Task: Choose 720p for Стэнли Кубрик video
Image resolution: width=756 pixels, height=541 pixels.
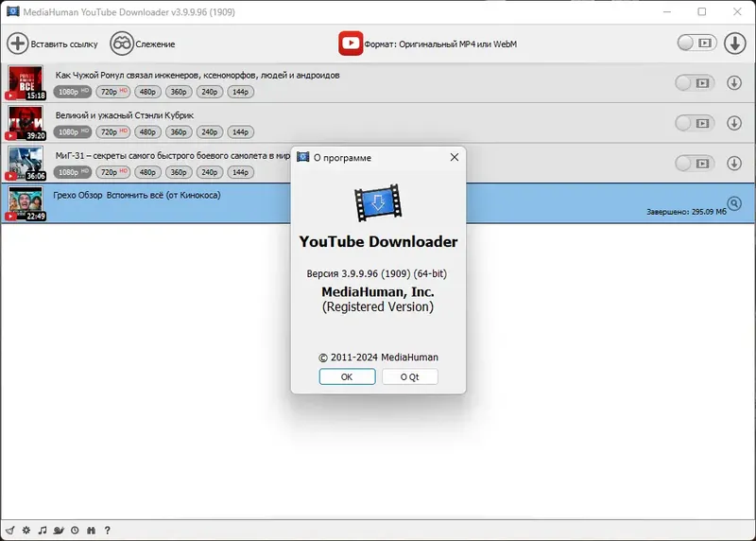Action: 113,131
